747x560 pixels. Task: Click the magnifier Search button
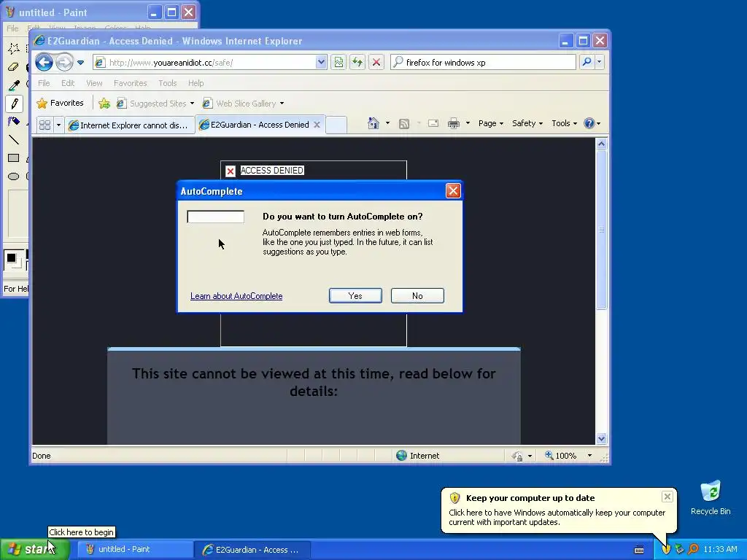click(x=587, y=62)
